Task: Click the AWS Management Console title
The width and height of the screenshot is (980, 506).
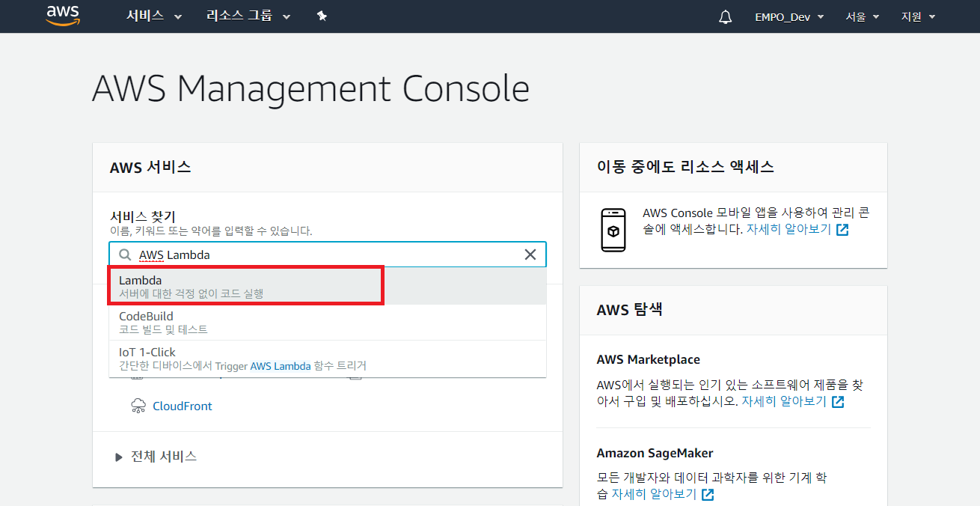Action: [310, 89]
